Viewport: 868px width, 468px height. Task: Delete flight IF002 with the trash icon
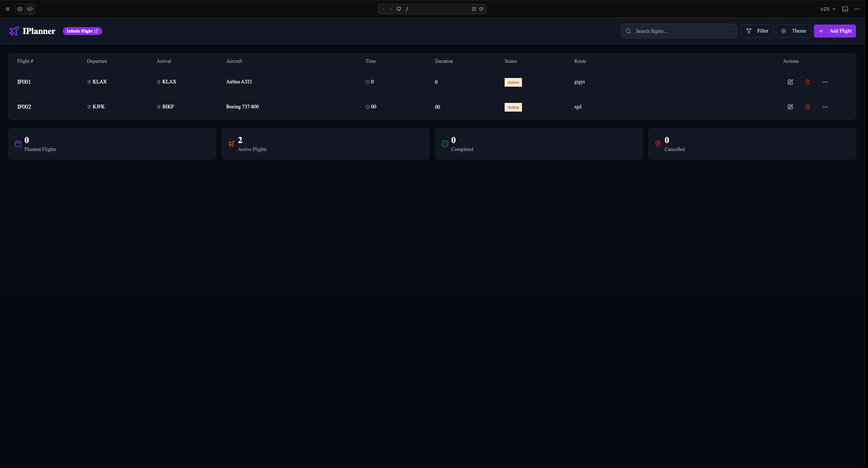pyautogui.click(x=808, y=107)
